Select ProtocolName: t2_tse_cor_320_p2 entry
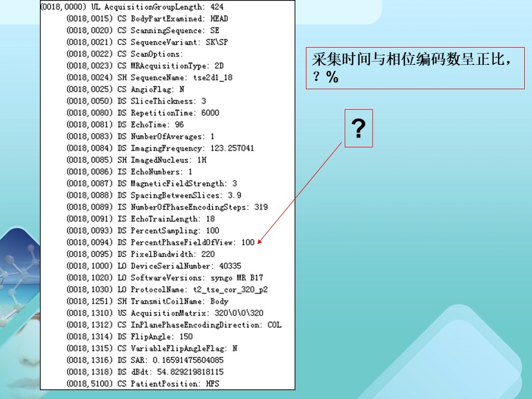532x399 pixels. click(x=167, y=289)
